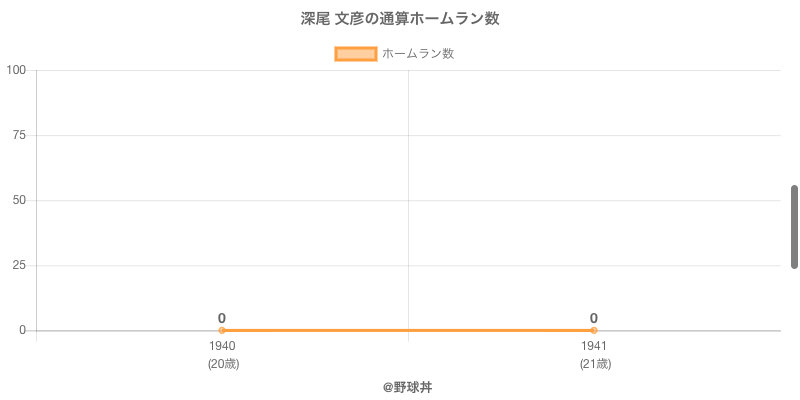Viewport: 800px width, 400px height.
Task: Click the 0 y-axis tick label
Action: 22,330
